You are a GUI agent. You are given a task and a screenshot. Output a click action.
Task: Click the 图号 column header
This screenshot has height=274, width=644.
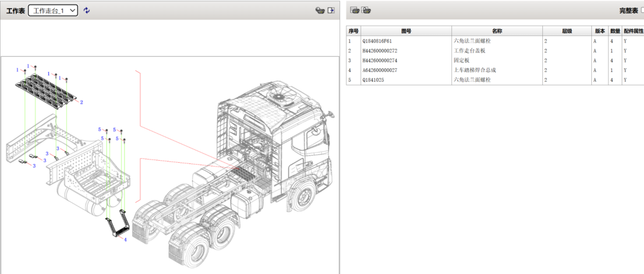[406, 31]
